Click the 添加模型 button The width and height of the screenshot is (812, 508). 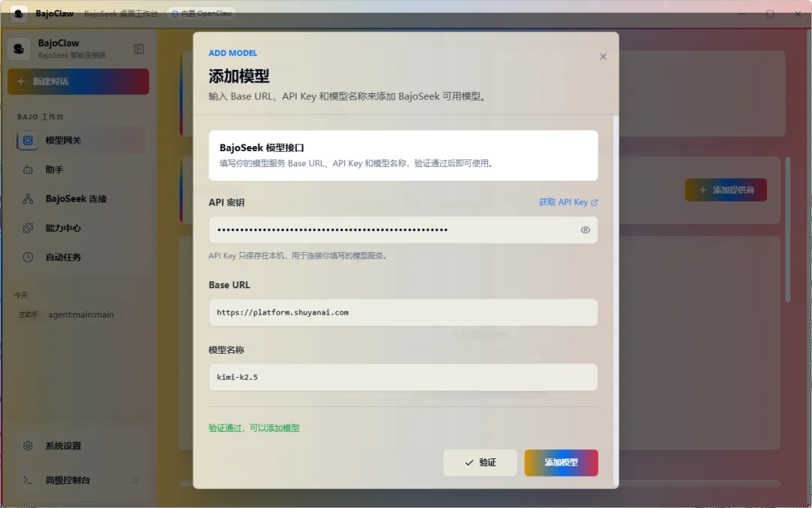[561, 462]
